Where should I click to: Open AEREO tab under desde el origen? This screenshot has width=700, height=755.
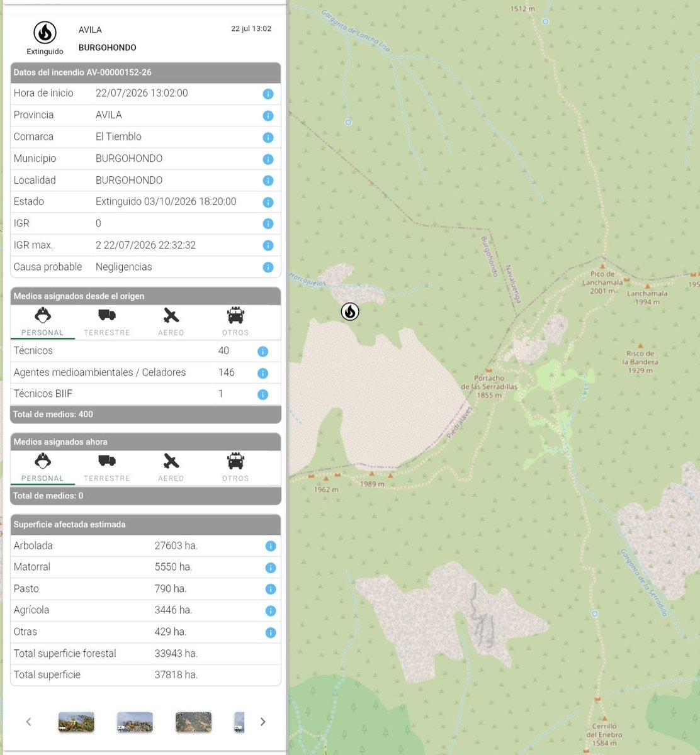coord(171,323)
